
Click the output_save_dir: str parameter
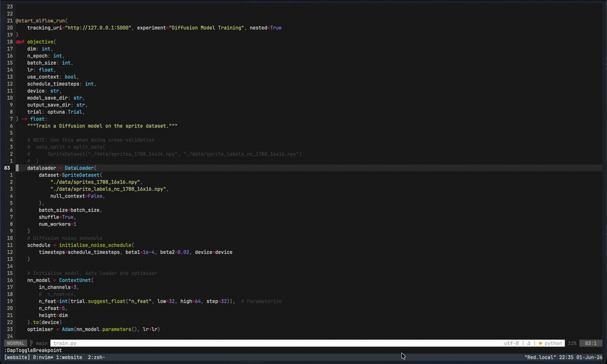[x=57, y=105]
